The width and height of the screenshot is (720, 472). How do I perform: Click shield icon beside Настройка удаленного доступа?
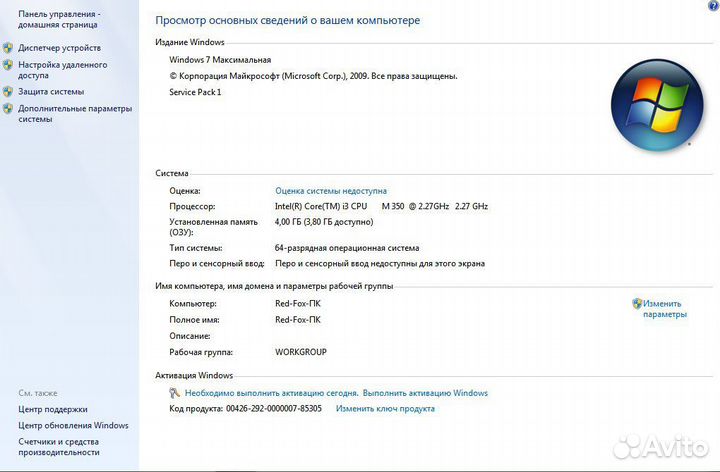(x=8, y=65)
